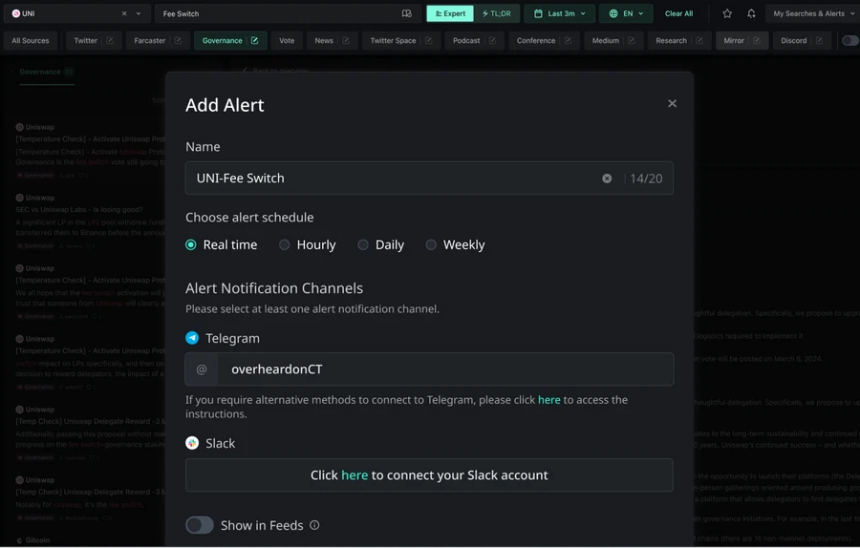Expand the UNI token dropdown
Screen dimensions: 860x548
138,14
